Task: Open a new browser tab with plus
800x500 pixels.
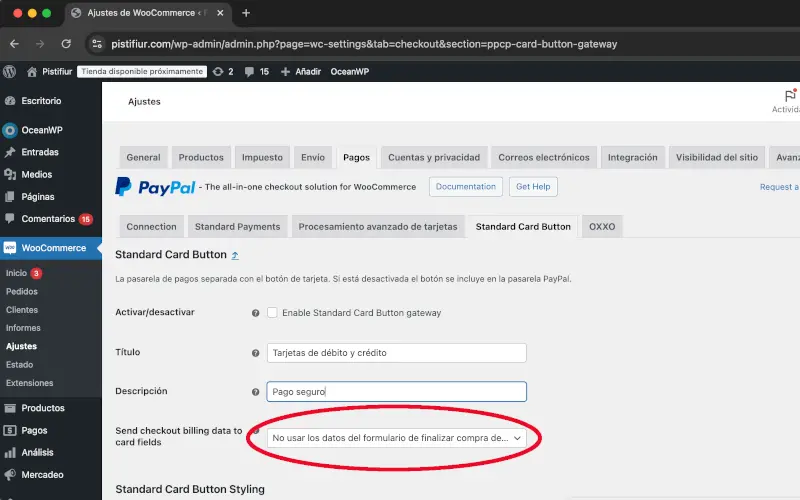Action: point(246,13)
